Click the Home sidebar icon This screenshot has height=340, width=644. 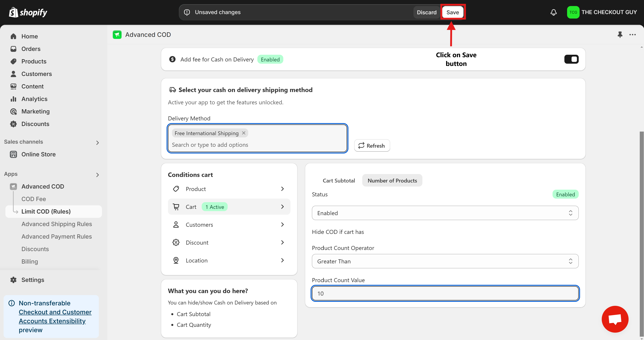click(13, 36)
